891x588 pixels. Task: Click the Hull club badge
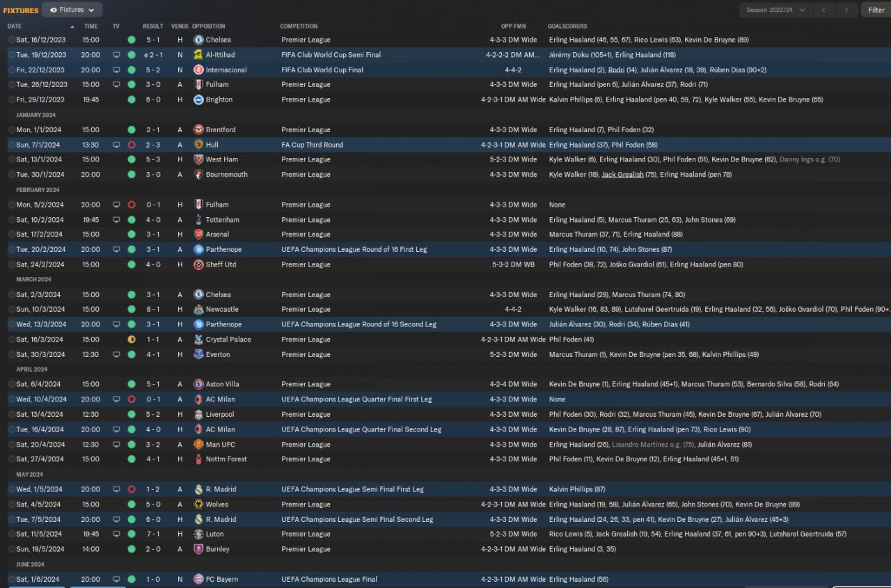[x=198, y=145]
